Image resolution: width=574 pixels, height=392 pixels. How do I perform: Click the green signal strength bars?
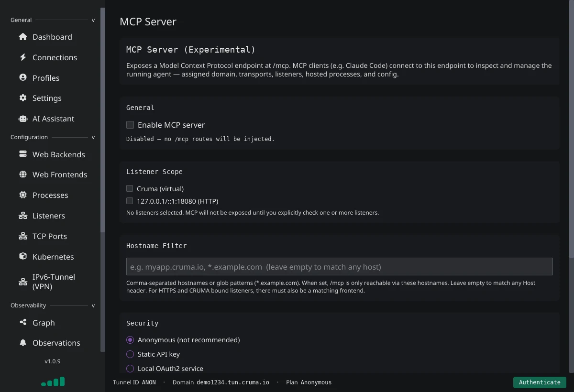pos(53,381)
